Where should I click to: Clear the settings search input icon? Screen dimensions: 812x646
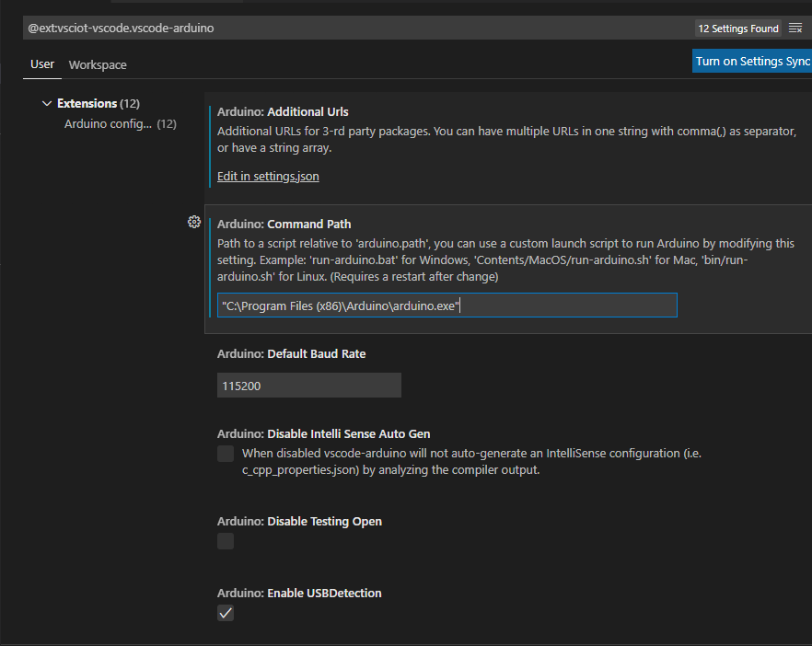[795, 28]
